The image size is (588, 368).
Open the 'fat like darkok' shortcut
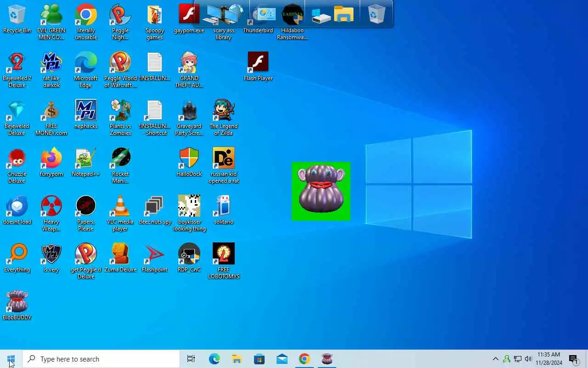(51, 70)
